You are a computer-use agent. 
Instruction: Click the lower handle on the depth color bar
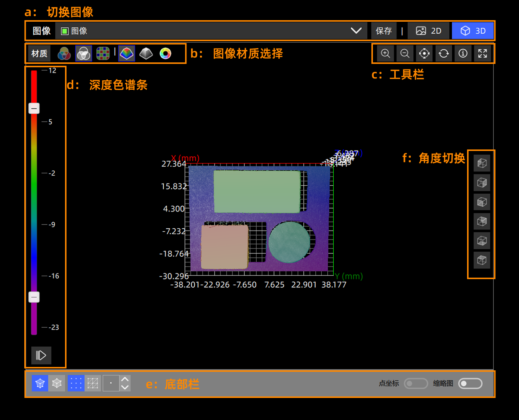[34, 297]
